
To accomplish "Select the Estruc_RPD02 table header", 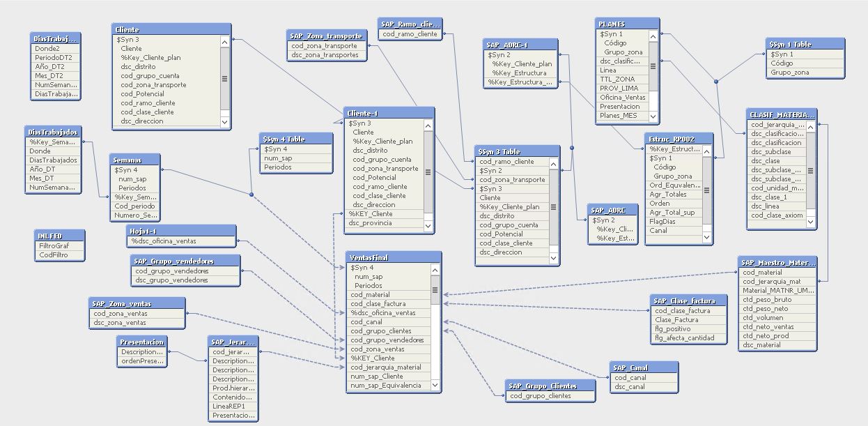I will point(680,139).
